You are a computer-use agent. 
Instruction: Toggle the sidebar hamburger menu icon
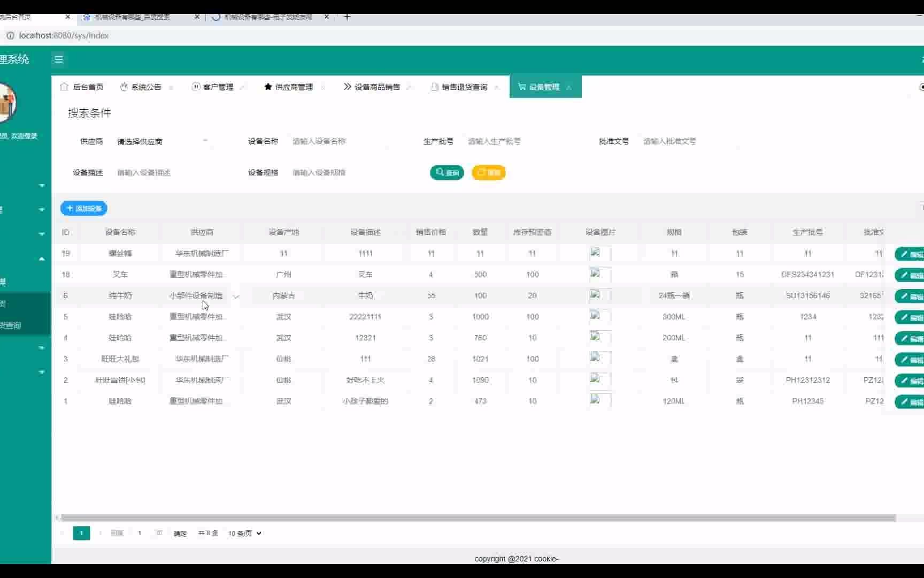pos(59,59)
